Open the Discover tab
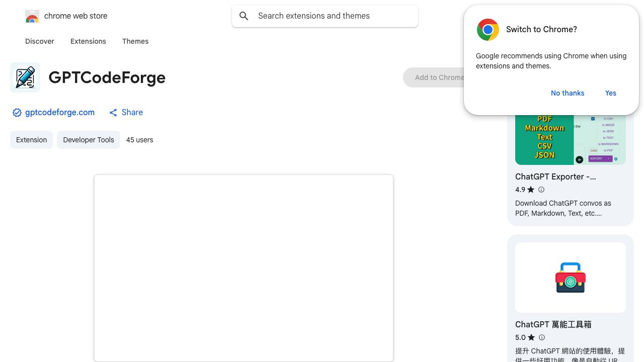The width and height of the screenshot is (644, 362). 40,41
